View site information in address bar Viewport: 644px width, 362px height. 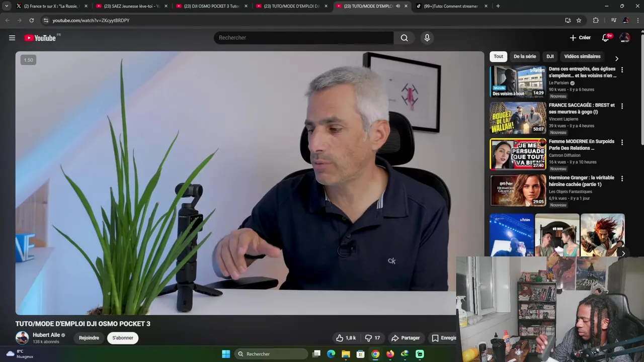46,20
